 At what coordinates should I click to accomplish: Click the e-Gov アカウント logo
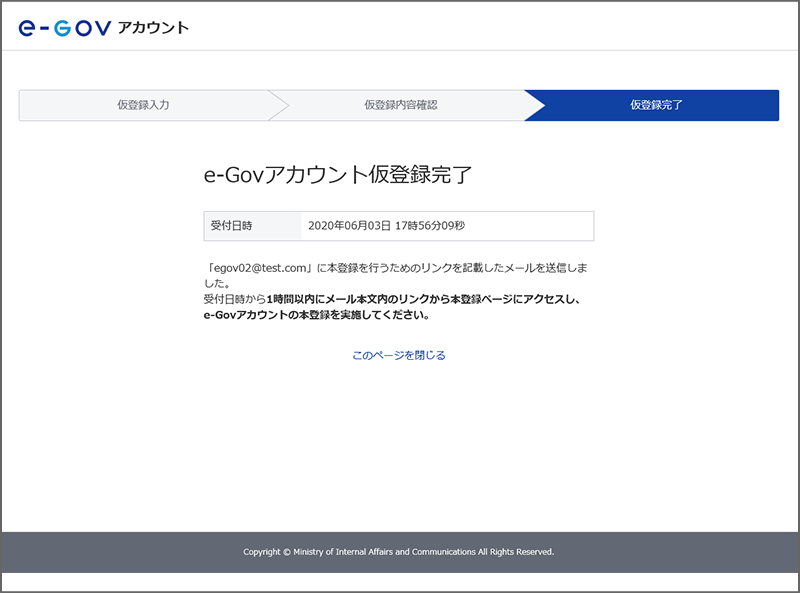(104, 28)
